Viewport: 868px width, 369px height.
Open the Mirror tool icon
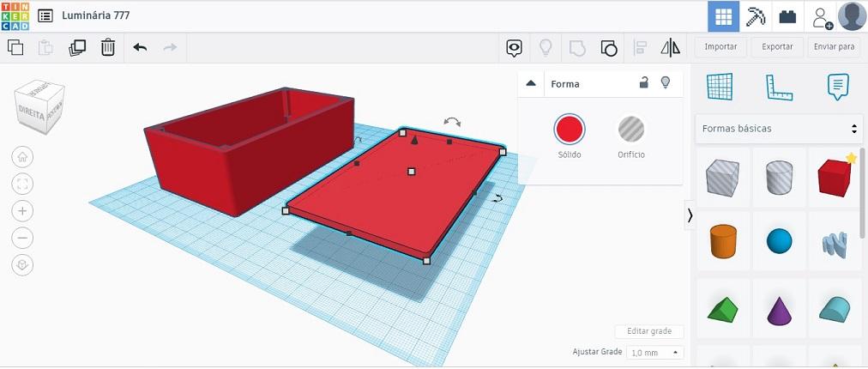point(671,48)
